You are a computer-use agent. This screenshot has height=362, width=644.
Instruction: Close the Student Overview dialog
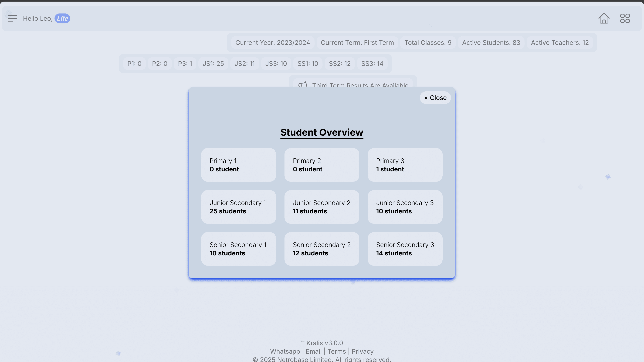(x=435, y=98)
